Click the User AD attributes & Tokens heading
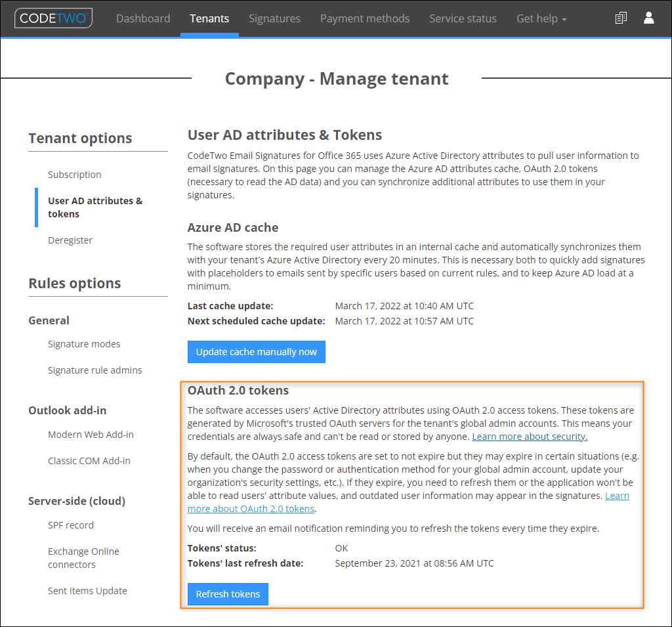This screenshot has width=672, height=627. pyautogui.click(x=285, y=135)
